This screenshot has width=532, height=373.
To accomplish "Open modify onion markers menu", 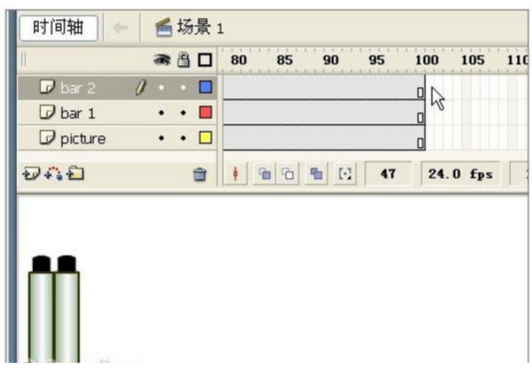I will pyautogui.click(x=345, y=174).
